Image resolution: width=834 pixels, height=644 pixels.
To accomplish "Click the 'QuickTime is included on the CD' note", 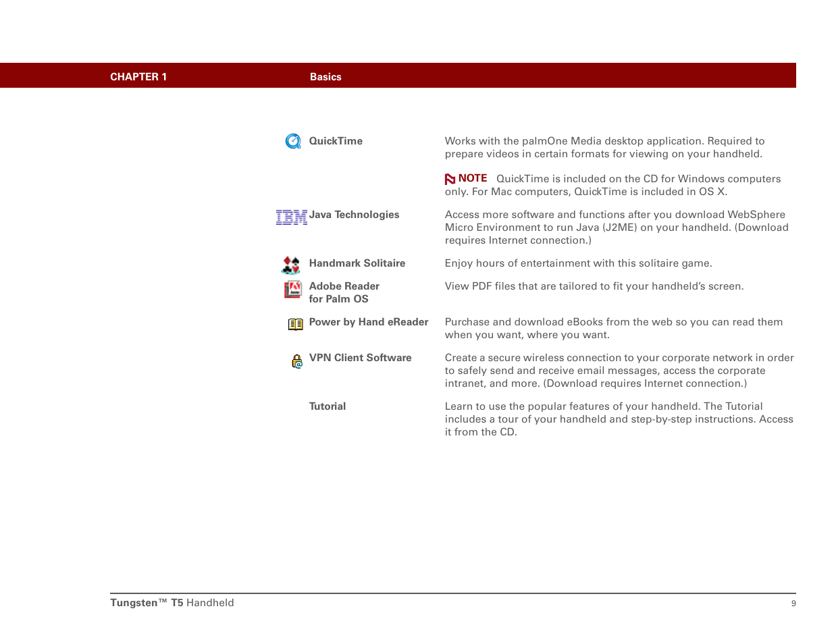I will [x=613, y=185].
